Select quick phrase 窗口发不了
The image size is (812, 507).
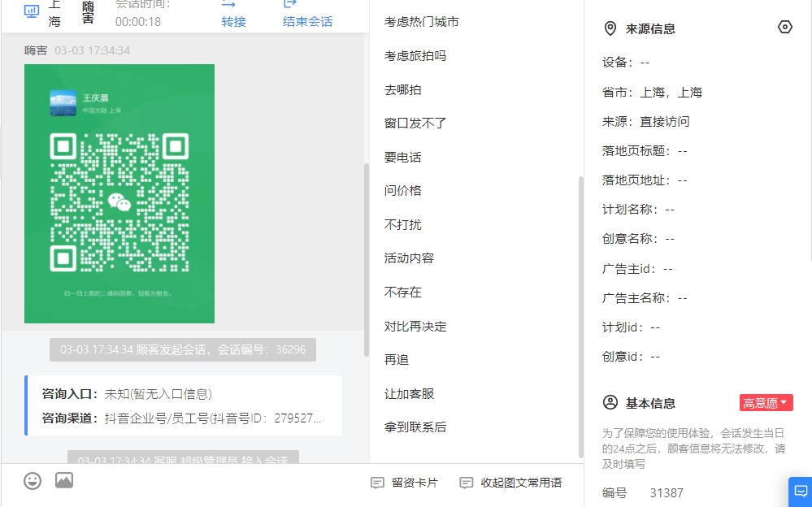coord(415,123)
